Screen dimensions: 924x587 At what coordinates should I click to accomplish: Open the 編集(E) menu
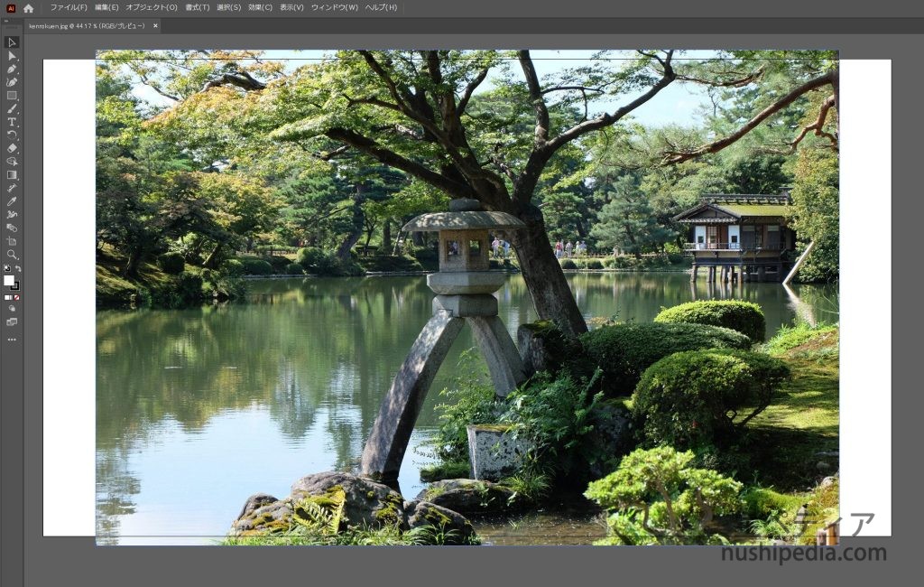pyautogui.click(x=106, y=7)
